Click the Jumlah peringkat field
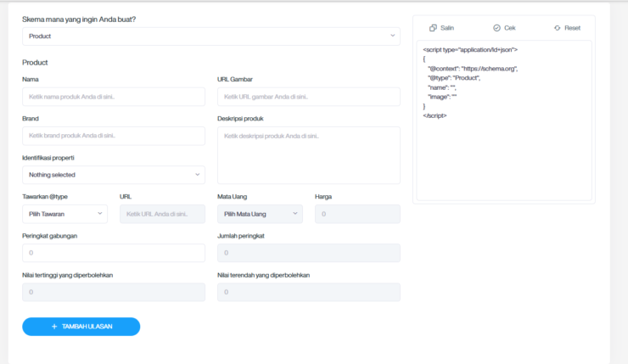This screenshot has height=364, width=628. click(309, 253)
